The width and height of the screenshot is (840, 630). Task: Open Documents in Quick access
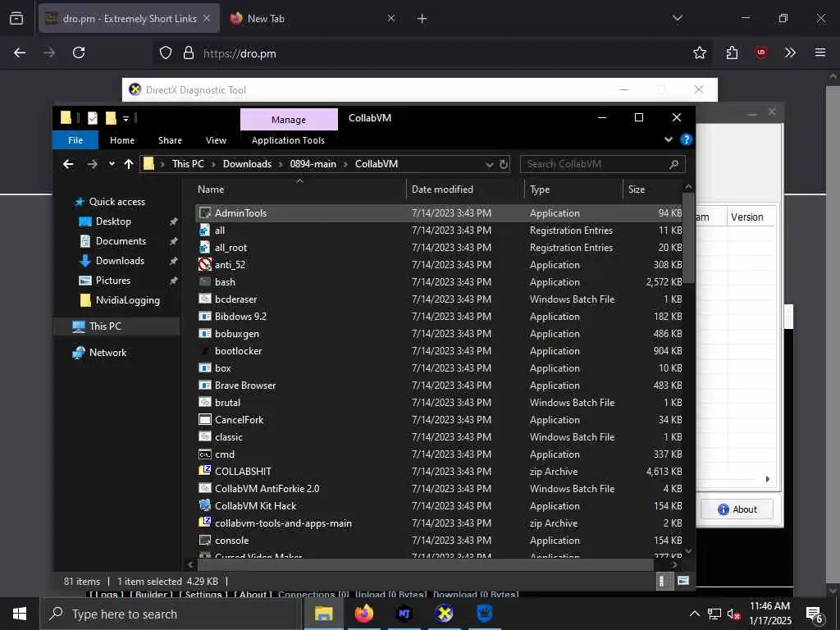[x=121, y=241]
